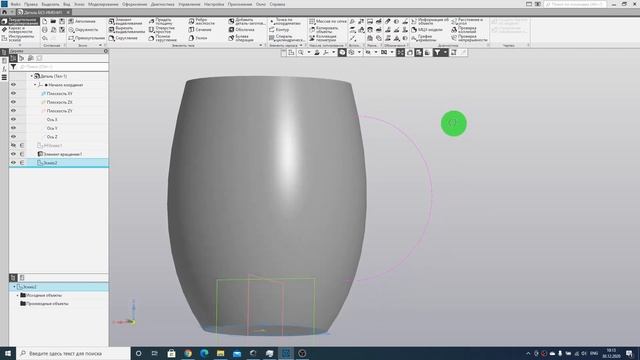Expand the Эскиз ribbon group arrow

[100, 45]
